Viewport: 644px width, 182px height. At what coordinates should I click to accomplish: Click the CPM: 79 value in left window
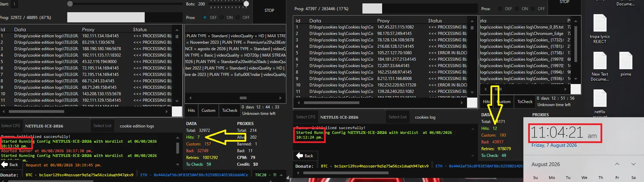[x=253, y=157]
